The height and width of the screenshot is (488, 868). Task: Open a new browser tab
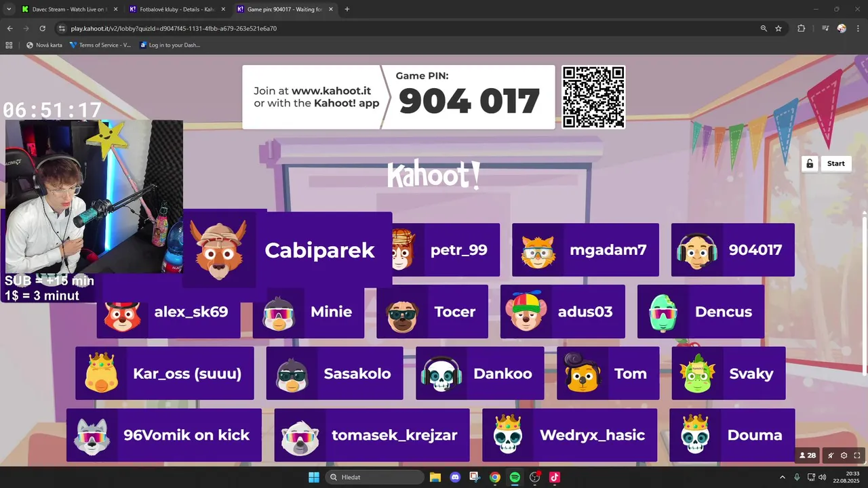click(x=347, y=9)
